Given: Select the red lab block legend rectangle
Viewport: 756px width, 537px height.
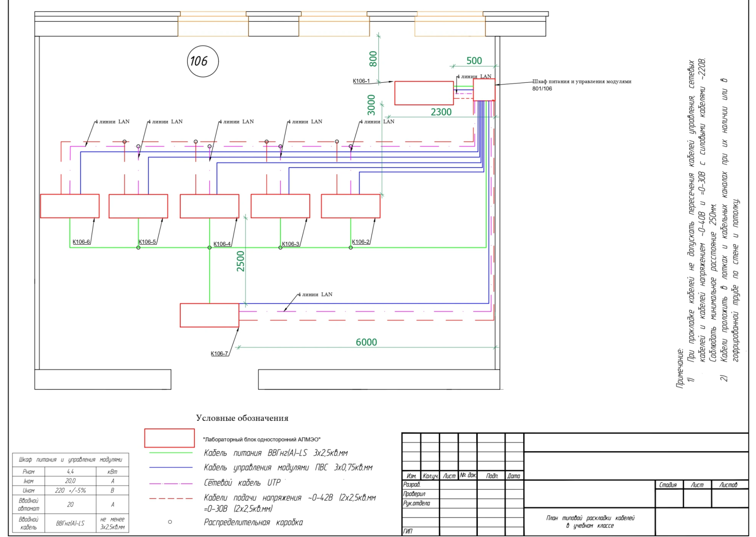Looking at the screenshot, I should click(x=169, y=438).
